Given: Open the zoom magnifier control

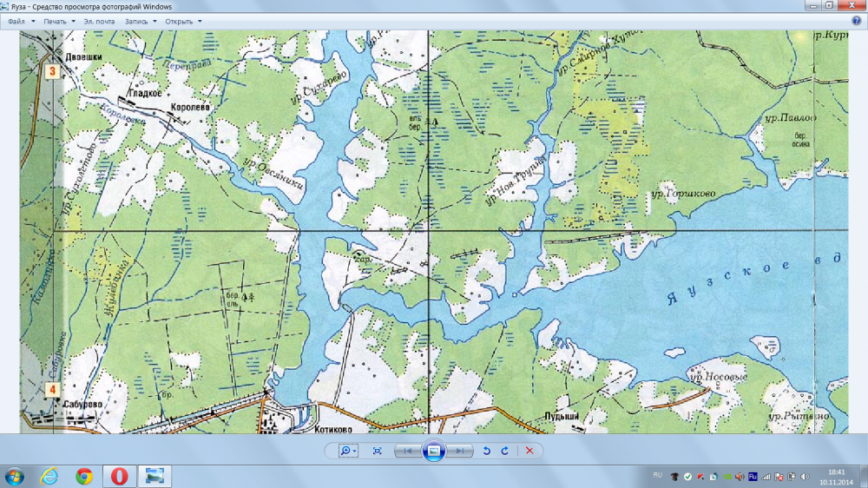Looking at the screenshot, I should pyautogui.click(x=348, y=451).
